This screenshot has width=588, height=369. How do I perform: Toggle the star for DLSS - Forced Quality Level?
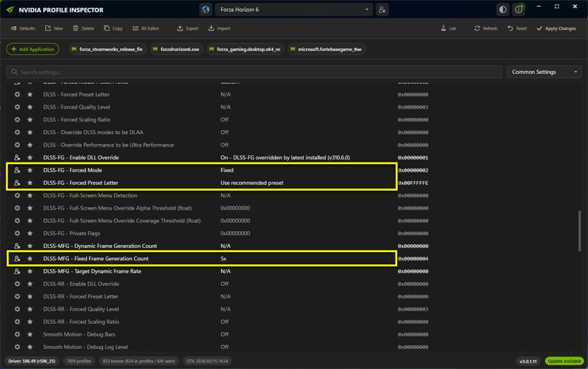pyautogui.click(x=30, y=107)
